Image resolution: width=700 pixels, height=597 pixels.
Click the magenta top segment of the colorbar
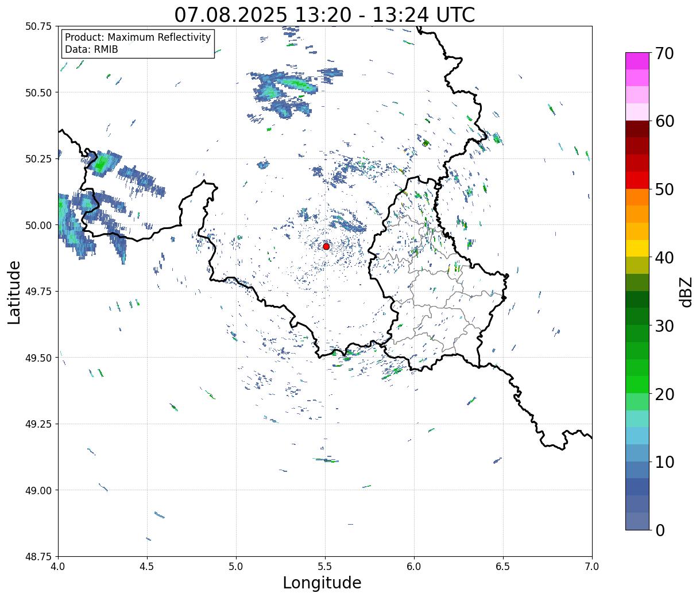pos(637,61)
